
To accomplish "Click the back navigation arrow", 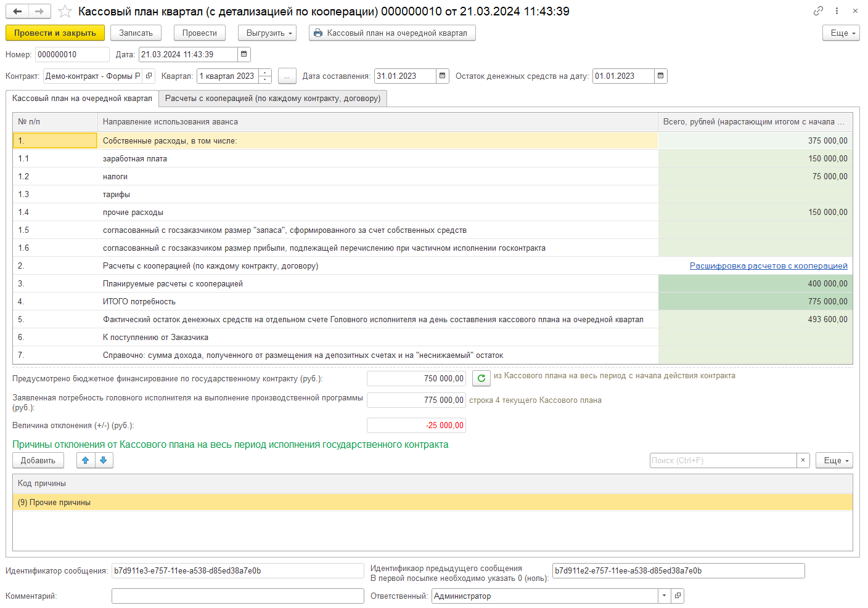I will tap(17, 11).
